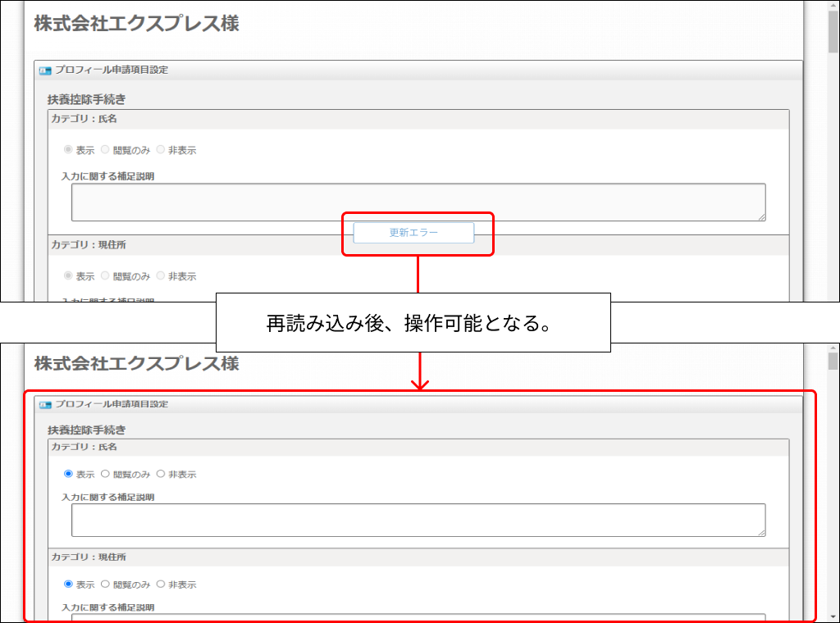Click the 氏名 補足説明 textarea in the top screenshot

[418, 202]
